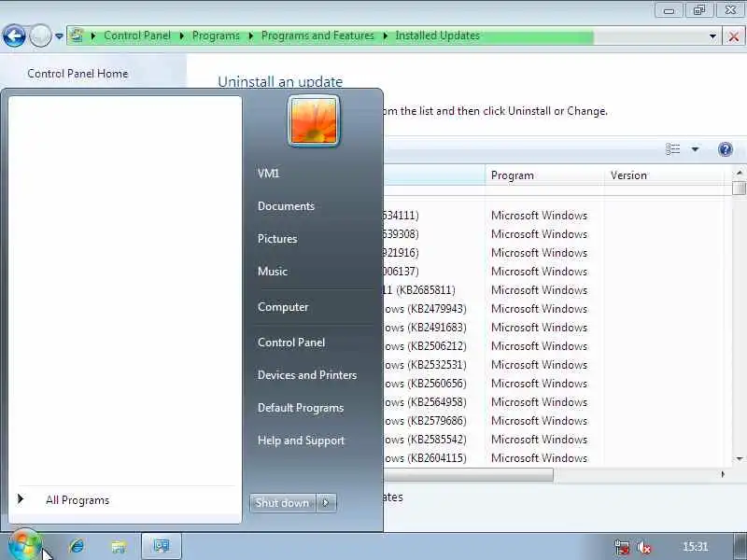Click the muted volume tray icon
This screenshot has height=560, width=747.
coord(644,547)
